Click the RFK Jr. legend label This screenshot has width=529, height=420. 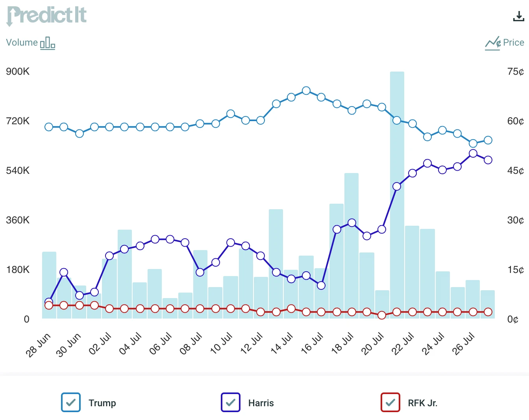[423, 403]
